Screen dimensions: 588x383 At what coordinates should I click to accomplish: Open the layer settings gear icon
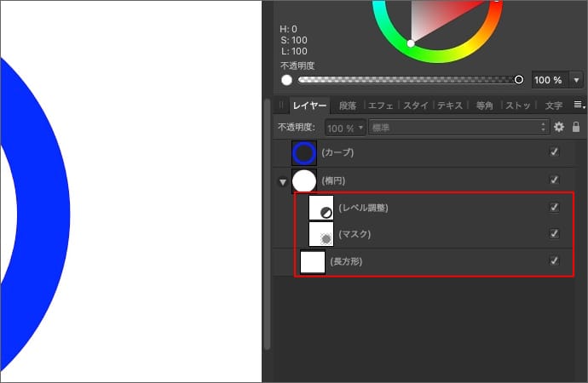[559, 127]
